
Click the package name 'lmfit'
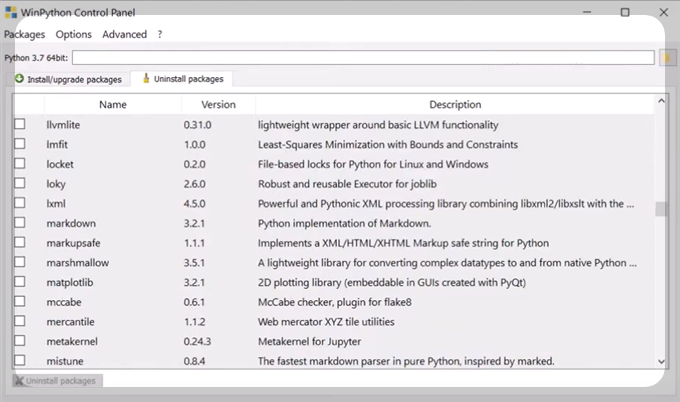pyautogui.click(x=57, y=144)
